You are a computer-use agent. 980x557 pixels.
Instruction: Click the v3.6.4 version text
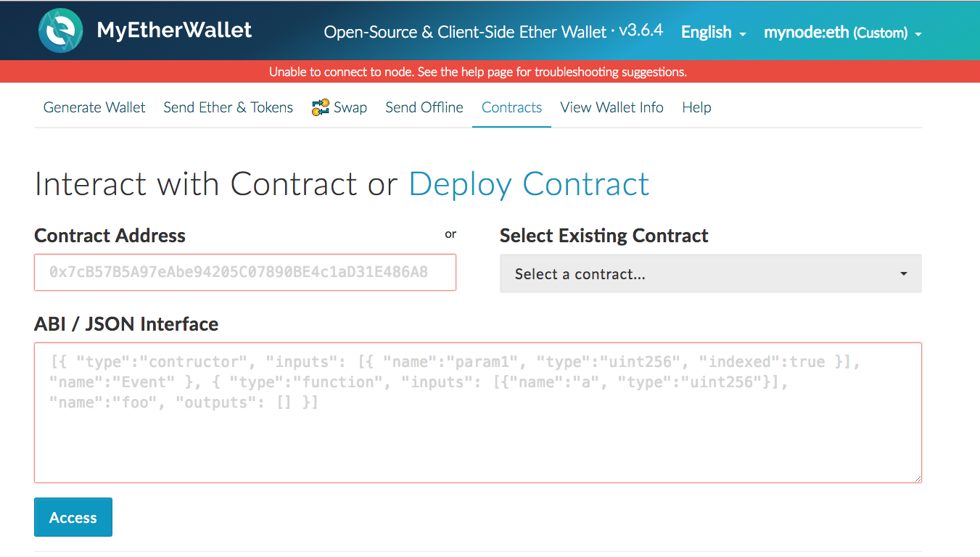641,30
